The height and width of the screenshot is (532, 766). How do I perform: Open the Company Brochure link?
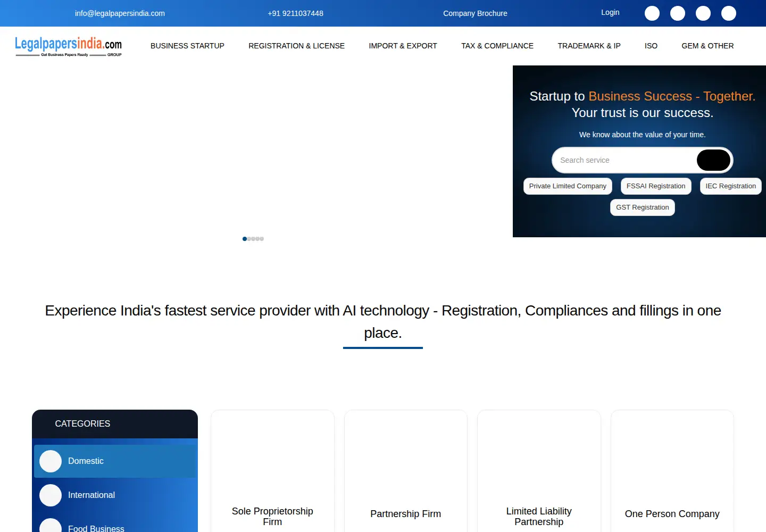click(x=475, y=13)
